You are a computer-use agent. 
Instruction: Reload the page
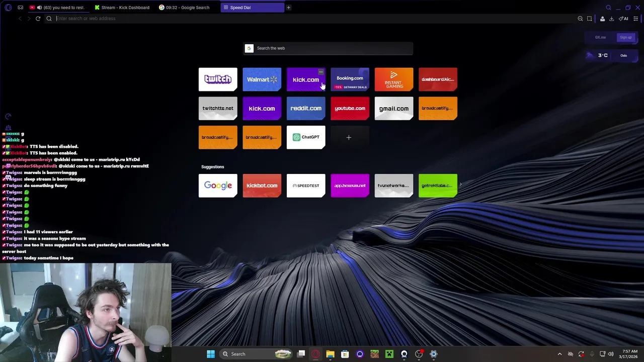[38, 19]
